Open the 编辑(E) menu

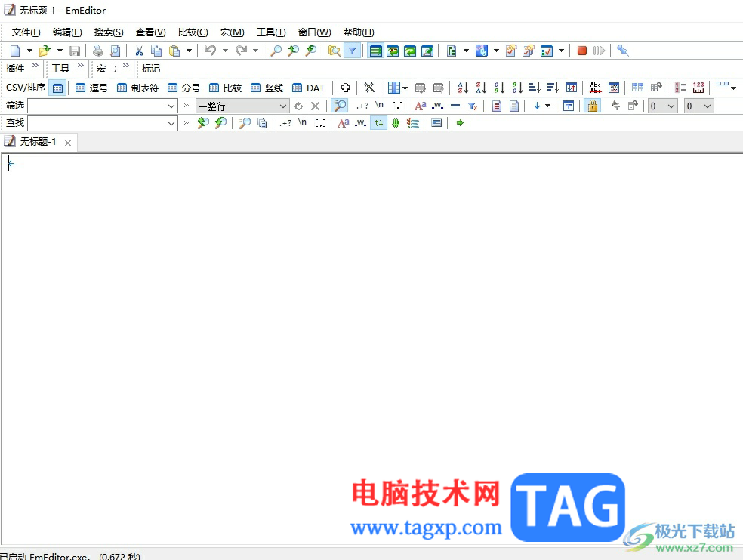(x=67, y=32)
